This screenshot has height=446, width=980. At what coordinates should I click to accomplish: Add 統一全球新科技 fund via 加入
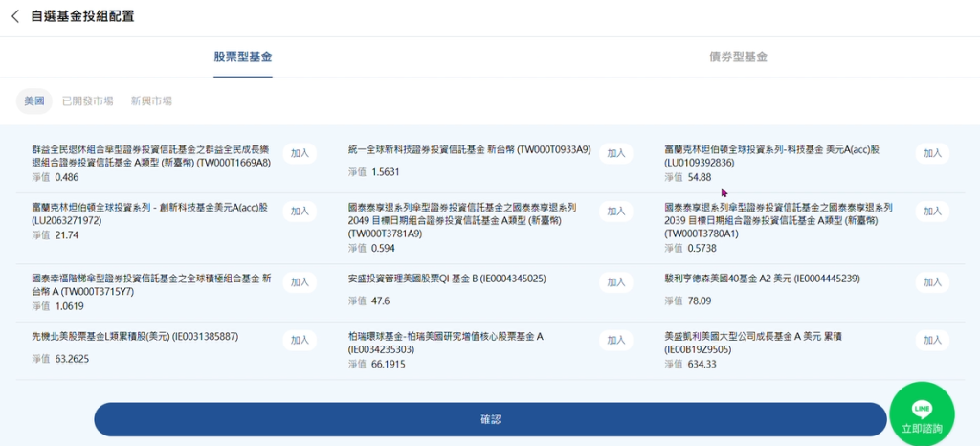616,153
